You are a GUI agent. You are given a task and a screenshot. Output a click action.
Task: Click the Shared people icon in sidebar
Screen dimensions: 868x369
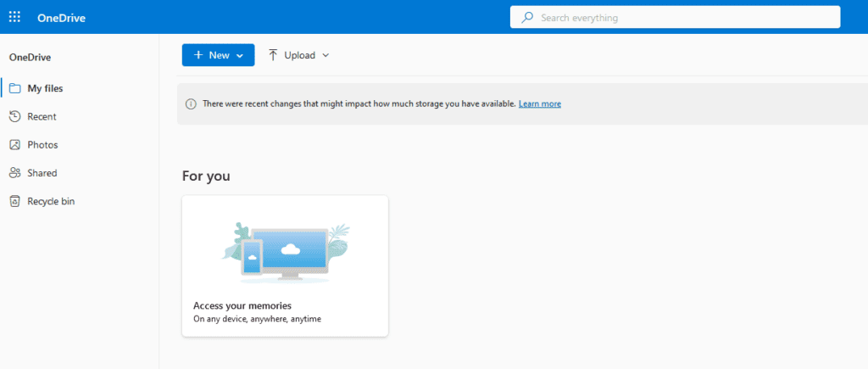[x=14, y=173]
